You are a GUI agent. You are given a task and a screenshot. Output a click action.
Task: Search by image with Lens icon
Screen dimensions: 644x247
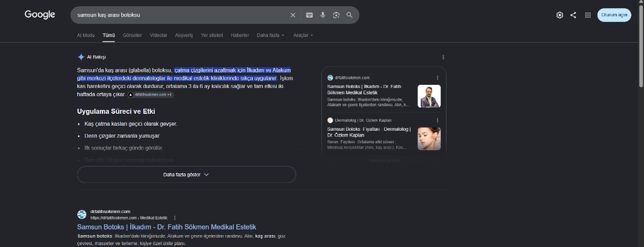(x=336, y=15)
